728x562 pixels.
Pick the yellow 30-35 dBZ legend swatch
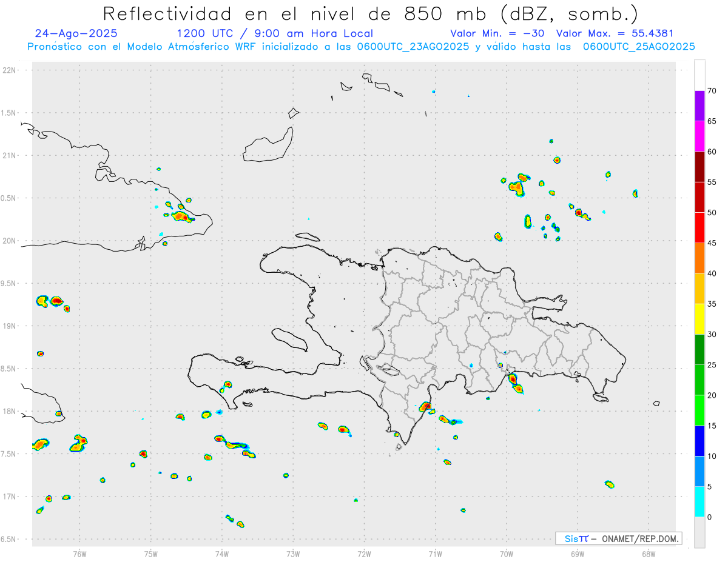(700, 319)
